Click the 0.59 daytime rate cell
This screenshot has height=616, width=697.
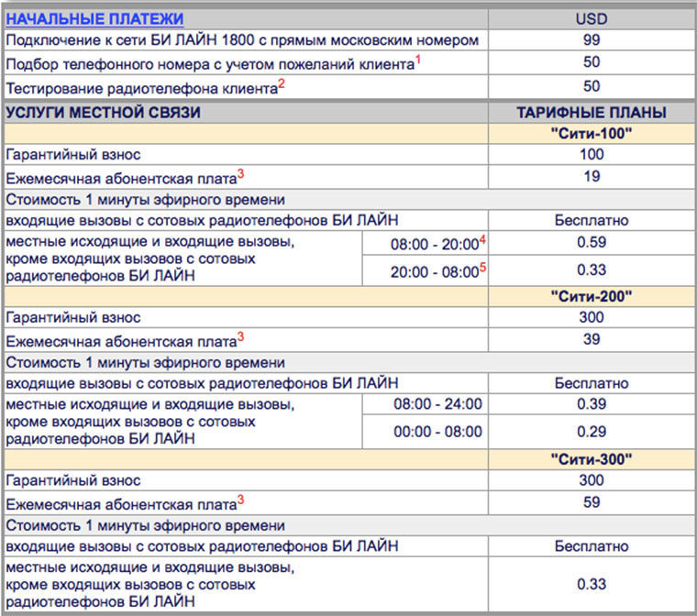click(x=592, y=242)
